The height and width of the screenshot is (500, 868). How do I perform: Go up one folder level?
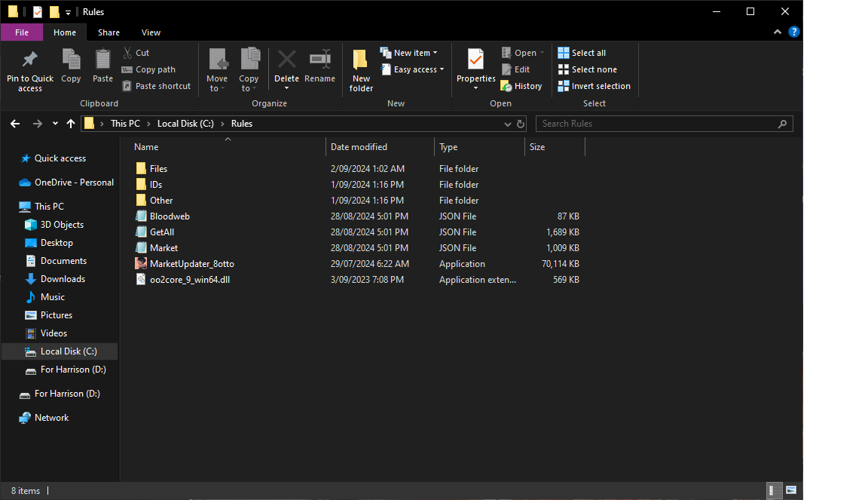70,124
